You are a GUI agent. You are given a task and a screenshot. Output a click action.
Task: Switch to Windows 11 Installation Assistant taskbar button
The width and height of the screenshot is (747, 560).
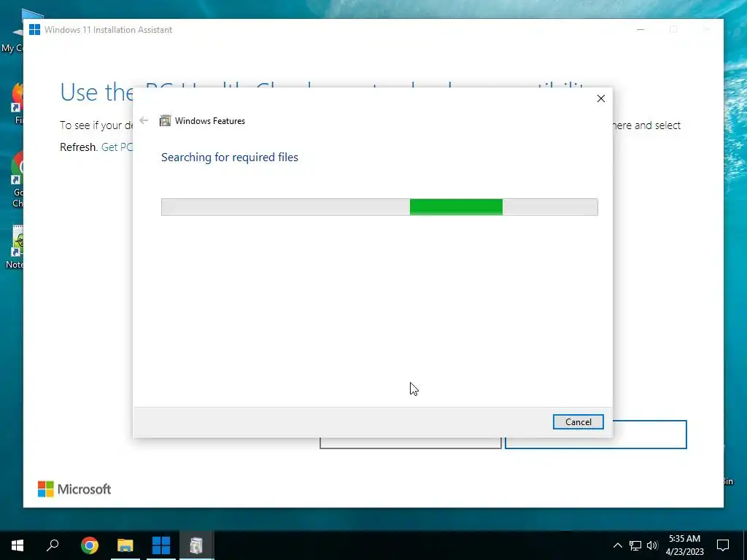(161, 545)
